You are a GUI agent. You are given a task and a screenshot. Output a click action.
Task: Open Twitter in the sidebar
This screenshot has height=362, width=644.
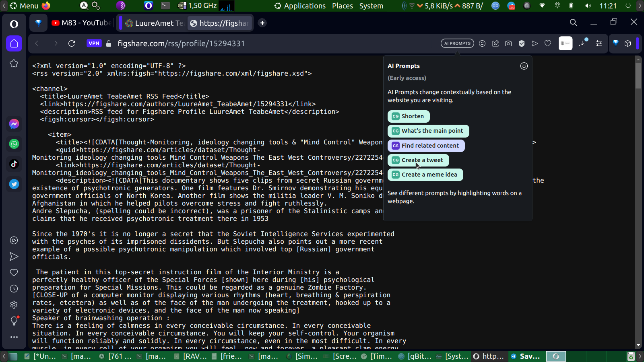(x=14, y=184)
